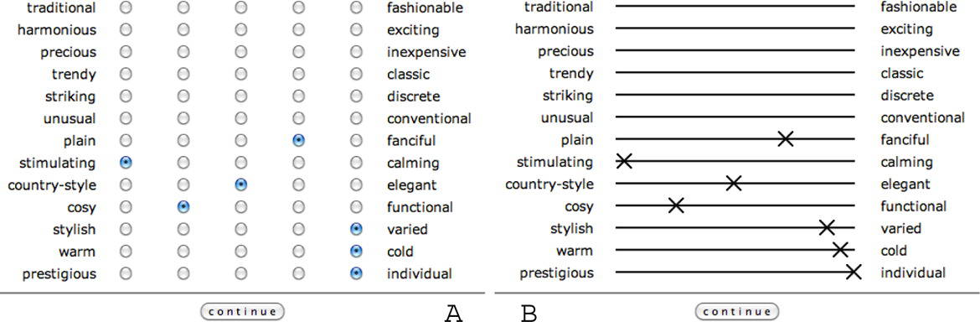Select the first radio button in traditional row
980x322 pixels.
(x=126, y=8)
